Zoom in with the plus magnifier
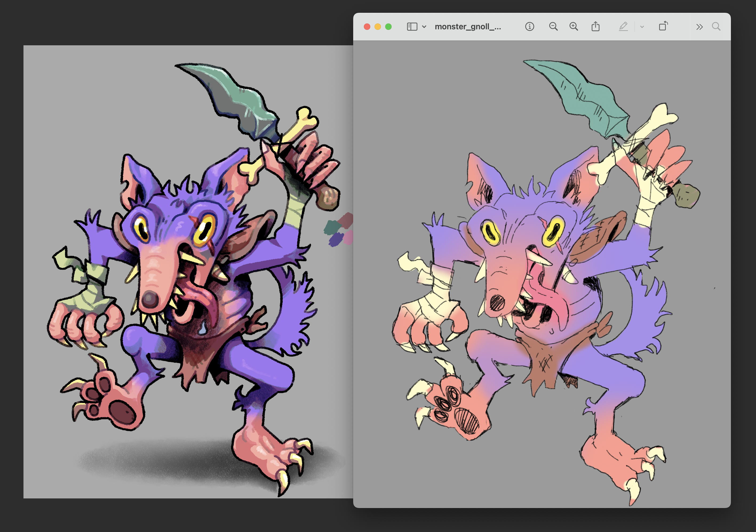 574,27
